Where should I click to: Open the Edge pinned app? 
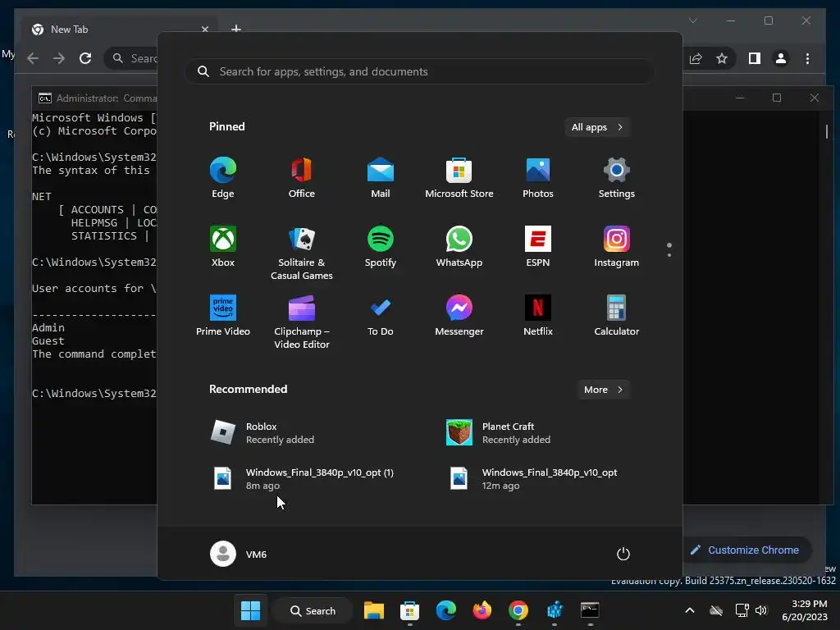223,178
